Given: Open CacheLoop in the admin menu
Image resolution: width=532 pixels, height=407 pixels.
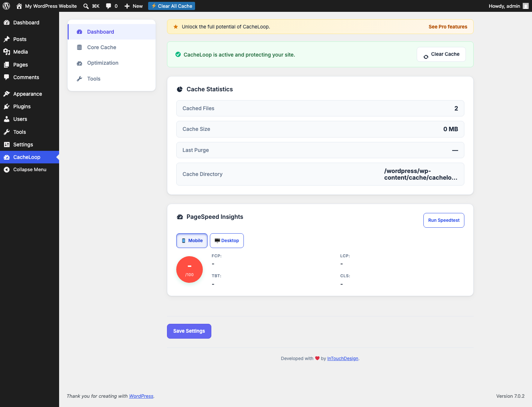Looking at the screenshot, I should (x=30, y=157).
